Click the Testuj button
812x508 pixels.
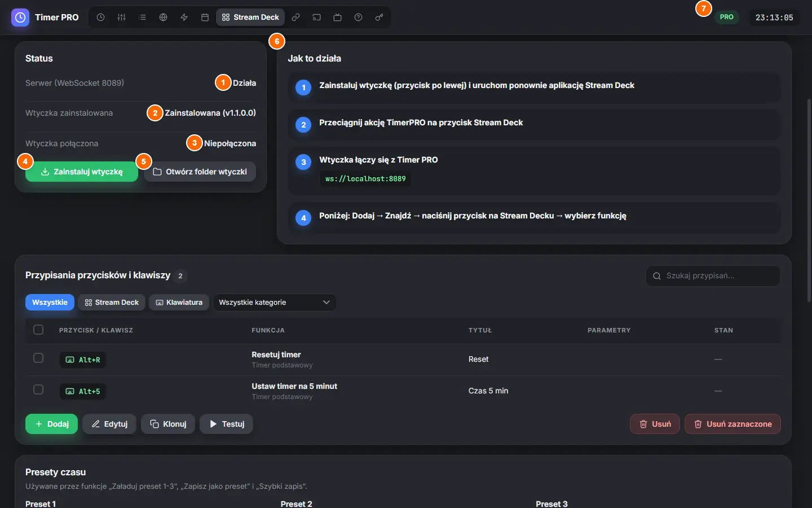[x=227, y=424]
